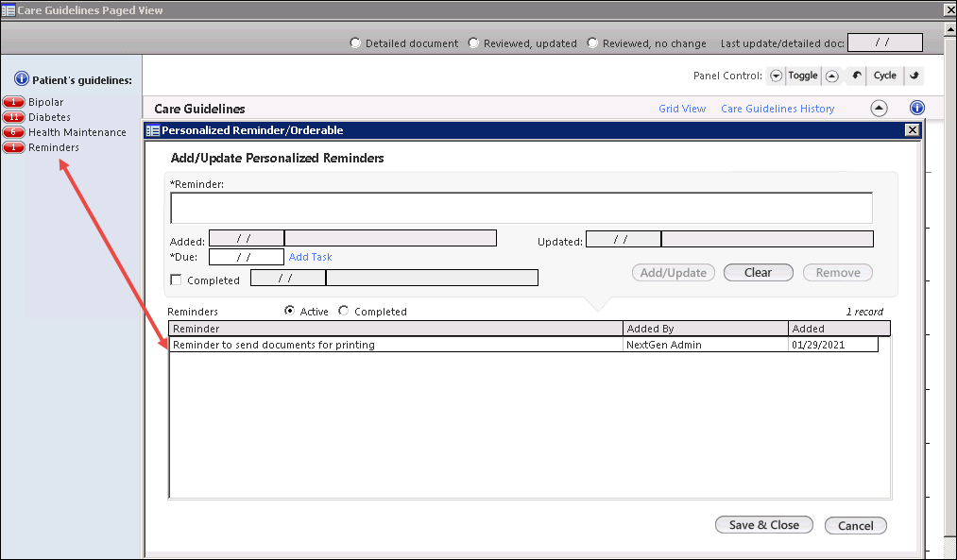Open the Reminders guideline in the sidebar

[x=54, y=147]
